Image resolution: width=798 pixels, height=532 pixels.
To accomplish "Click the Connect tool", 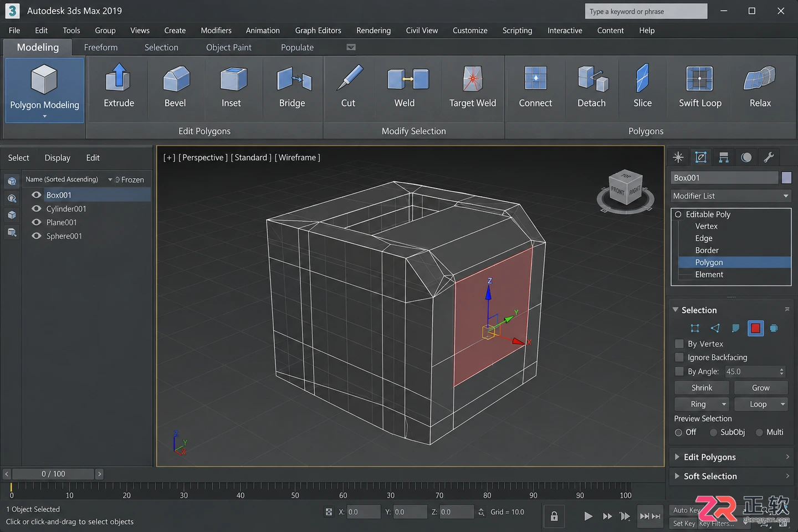I will (535, 78).
